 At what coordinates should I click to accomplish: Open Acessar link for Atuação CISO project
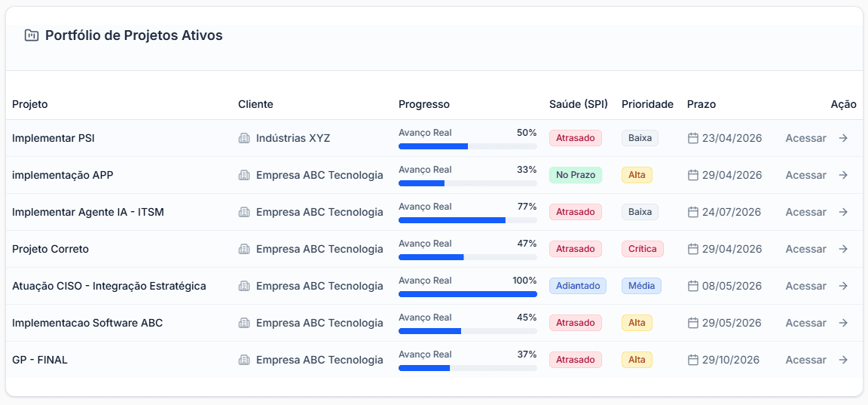click(805, 286)
